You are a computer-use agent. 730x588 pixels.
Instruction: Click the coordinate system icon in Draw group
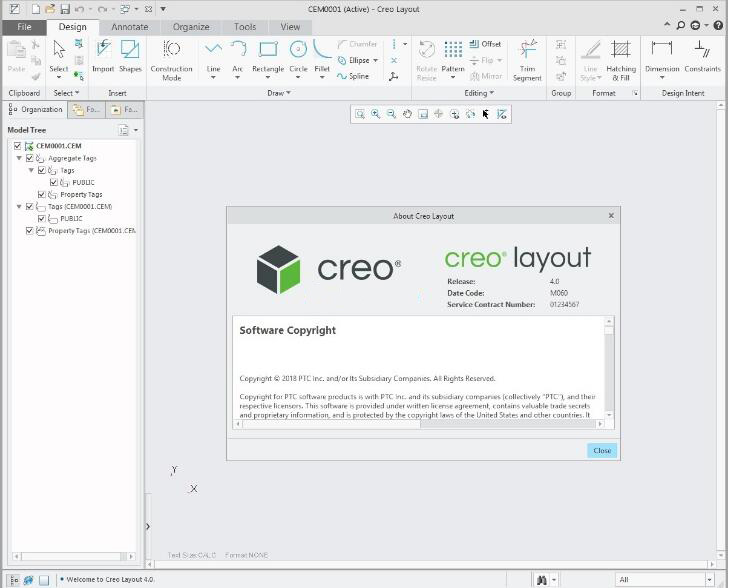(x=393, y=76)
